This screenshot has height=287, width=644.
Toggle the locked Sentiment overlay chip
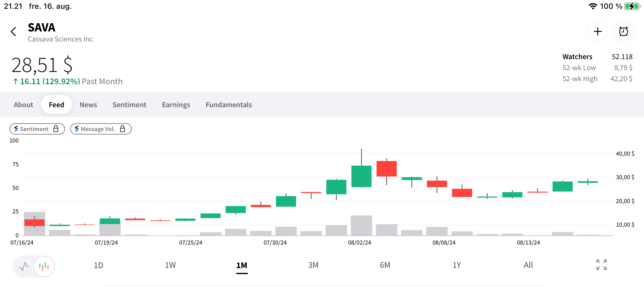click(x=37, y=129)
